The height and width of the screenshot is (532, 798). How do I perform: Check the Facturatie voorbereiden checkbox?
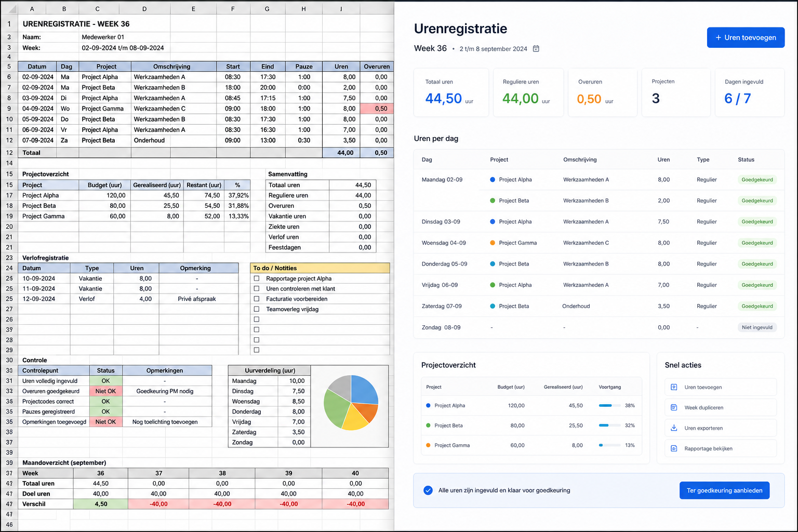[x=256, y=299]
